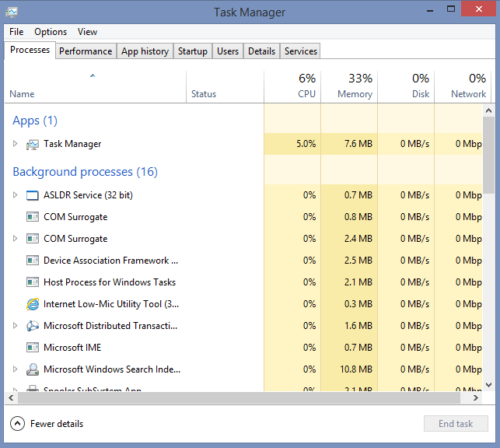Click the 7.6 MB memory cell

[349, 144]
